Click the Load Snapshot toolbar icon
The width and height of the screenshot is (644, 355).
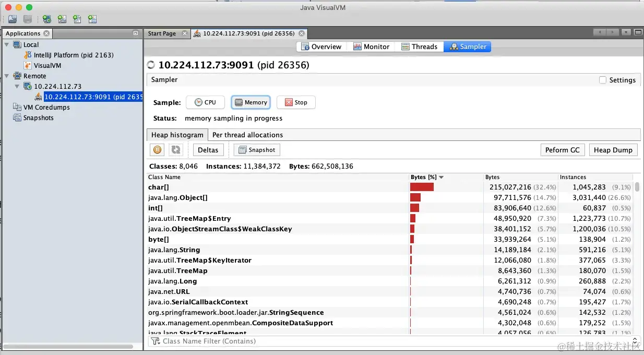(13, 19)
